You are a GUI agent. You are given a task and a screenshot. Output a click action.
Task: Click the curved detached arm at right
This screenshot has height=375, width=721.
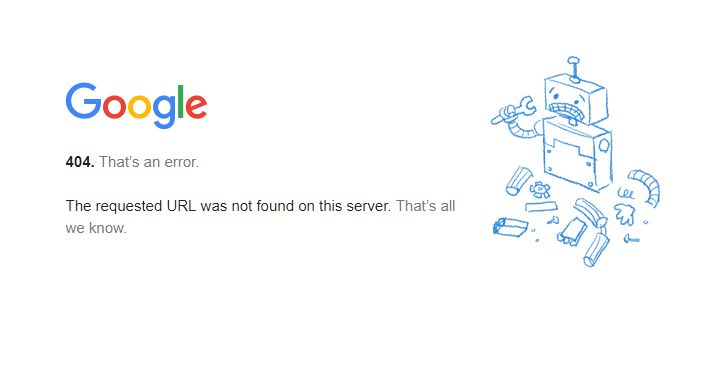point(645,187)
